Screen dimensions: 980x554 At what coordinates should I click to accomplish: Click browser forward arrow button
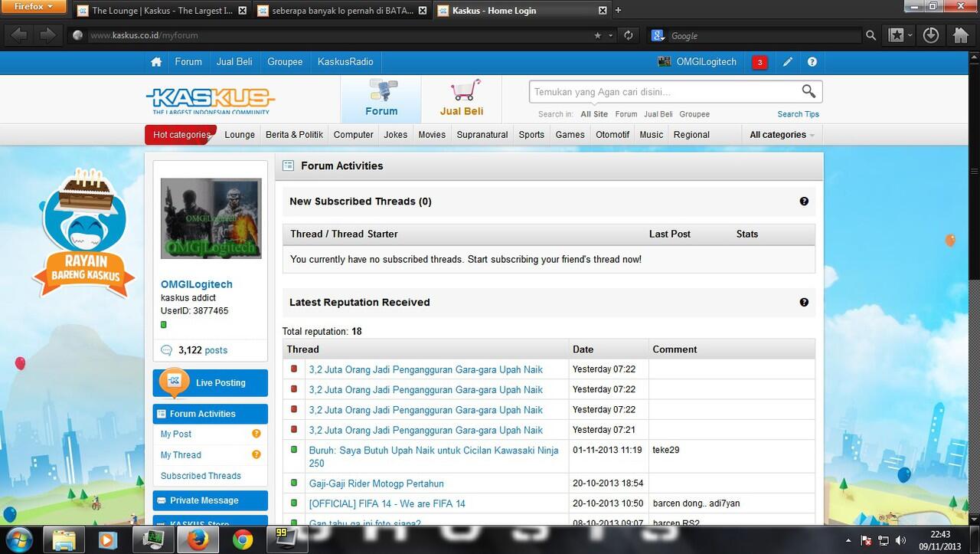[x=47, y=35]
